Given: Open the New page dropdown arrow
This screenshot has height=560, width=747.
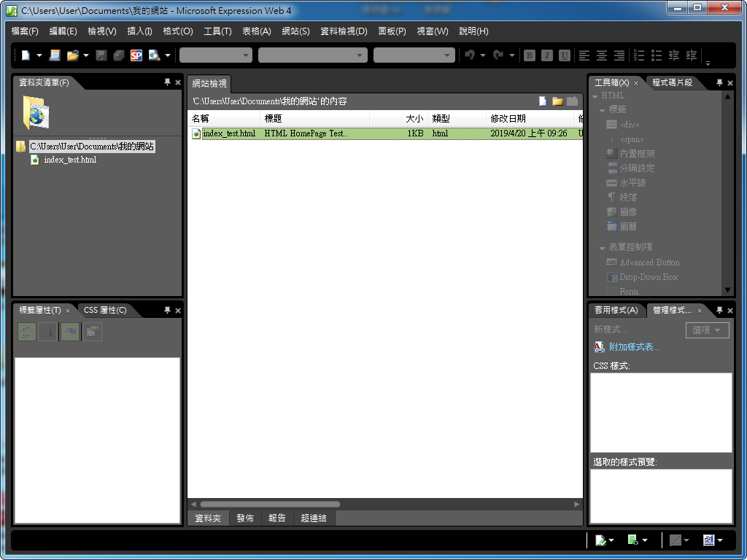Looking at the screenshot, I should pos(39,55).
